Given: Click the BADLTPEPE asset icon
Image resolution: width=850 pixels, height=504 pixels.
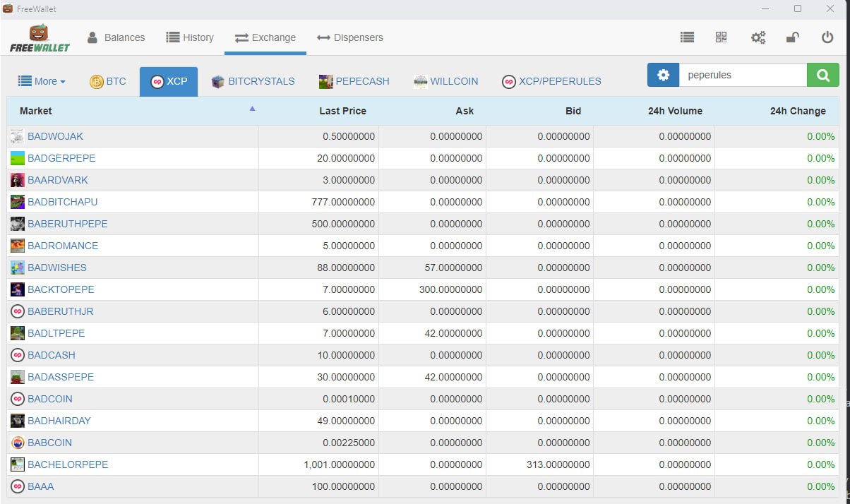Looking at the screenshot, I should (x=18, y=333).
